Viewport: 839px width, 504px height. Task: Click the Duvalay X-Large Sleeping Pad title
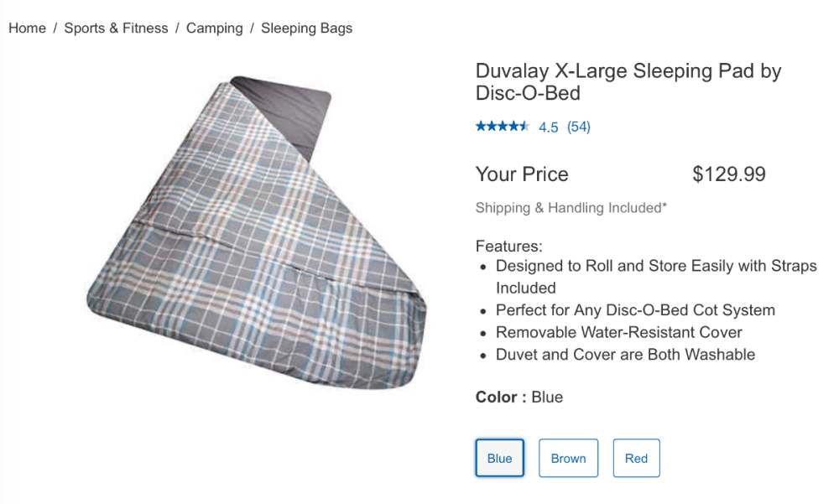point(628,81)
